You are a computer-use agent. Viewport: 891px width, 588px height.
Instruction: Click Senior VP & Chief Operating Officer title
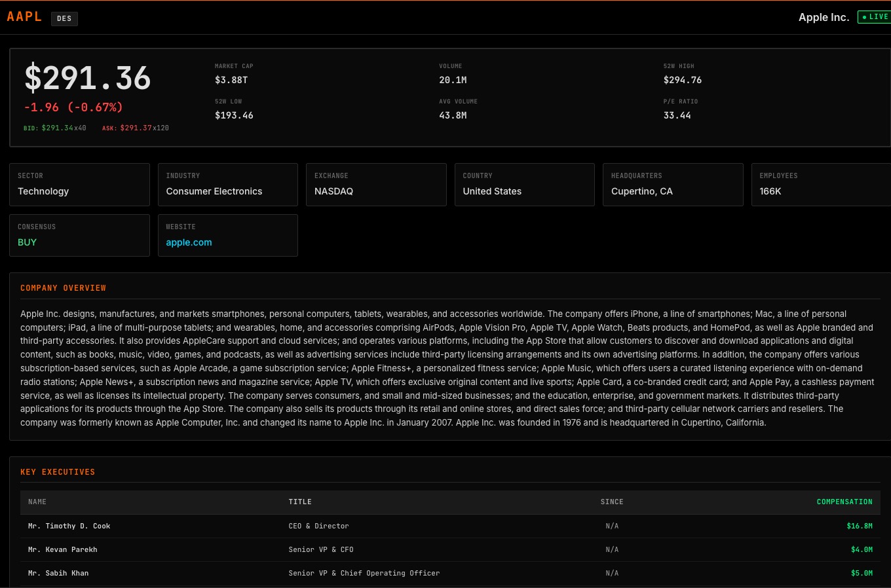click(364, 574)
